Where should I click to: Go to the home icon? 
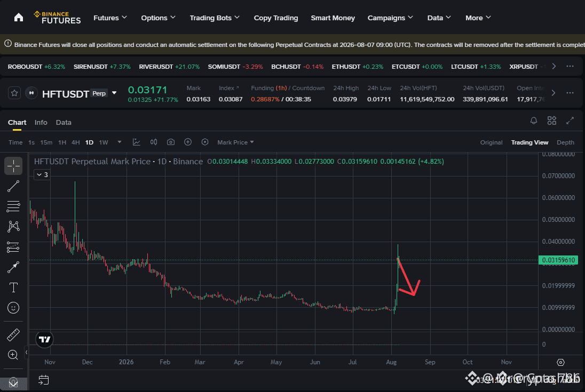pyautogui.click(x=18, y=18)
